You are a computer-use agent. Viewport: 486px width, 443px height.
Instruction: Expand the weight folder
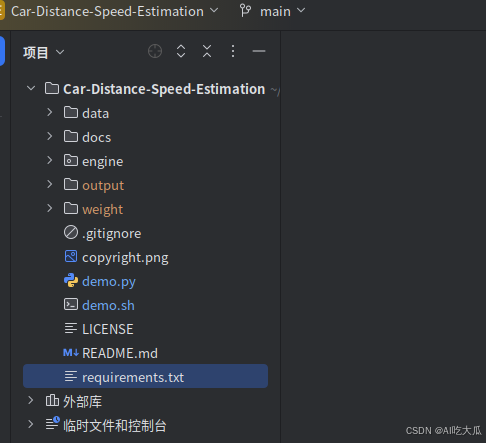(x=50, y=208)
